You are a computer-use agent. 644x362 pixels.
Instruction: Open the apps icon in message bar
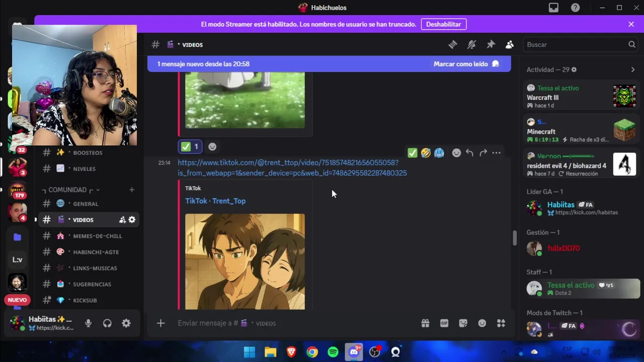click(x=501, y=323)
